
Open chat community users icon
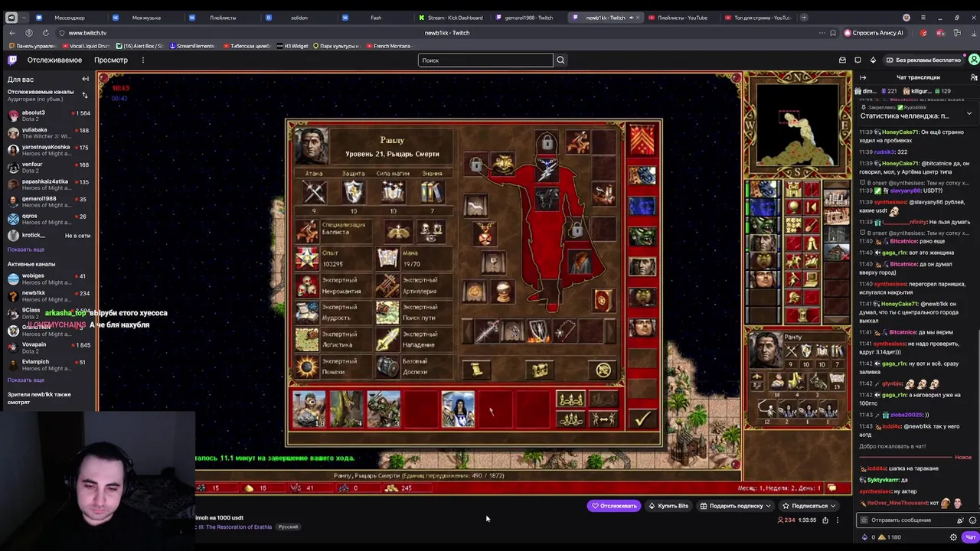tap(974, 77)
